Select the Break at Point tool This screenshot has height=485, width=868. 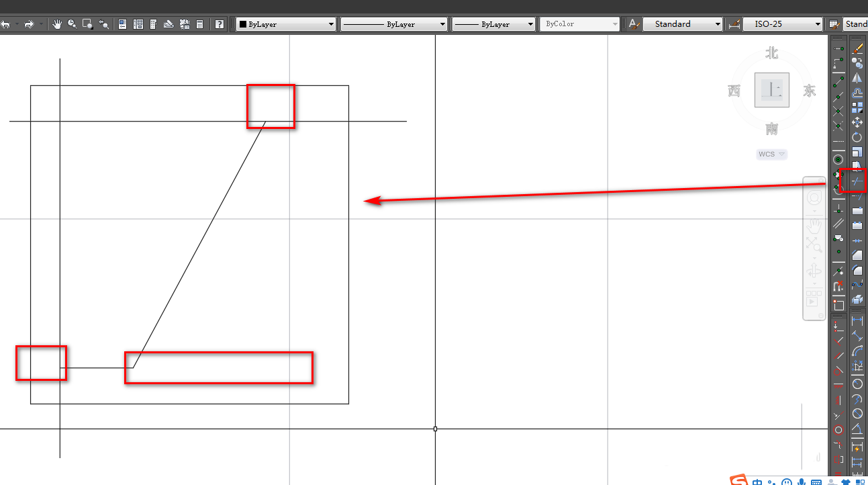tap(857, 211)
